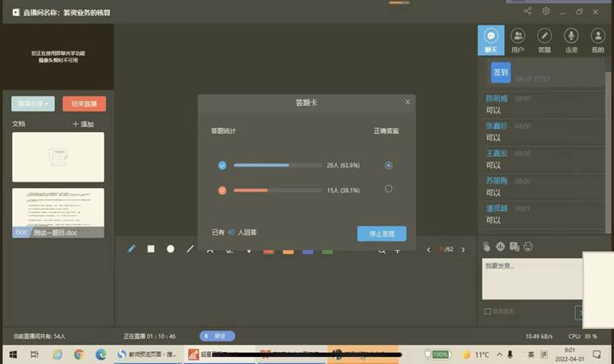614x364 pixels.
Task: Select first option as correct answer
Action: point(388,166)
